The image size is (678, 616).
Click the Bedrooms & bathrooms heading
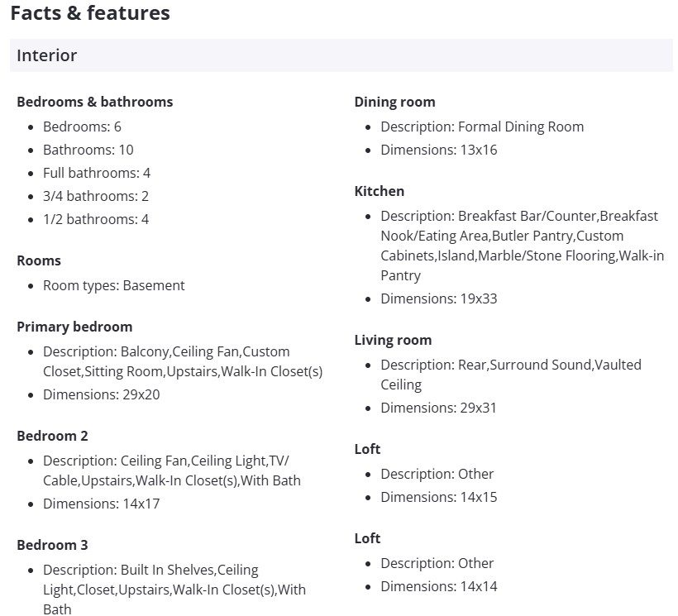click(95, 102)
